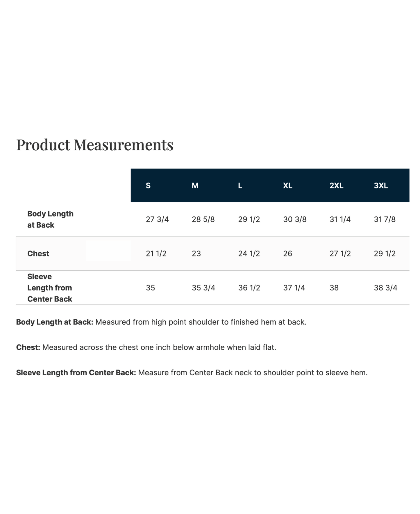Select the S size column header

pyautogui.click(x=148, y=185)
